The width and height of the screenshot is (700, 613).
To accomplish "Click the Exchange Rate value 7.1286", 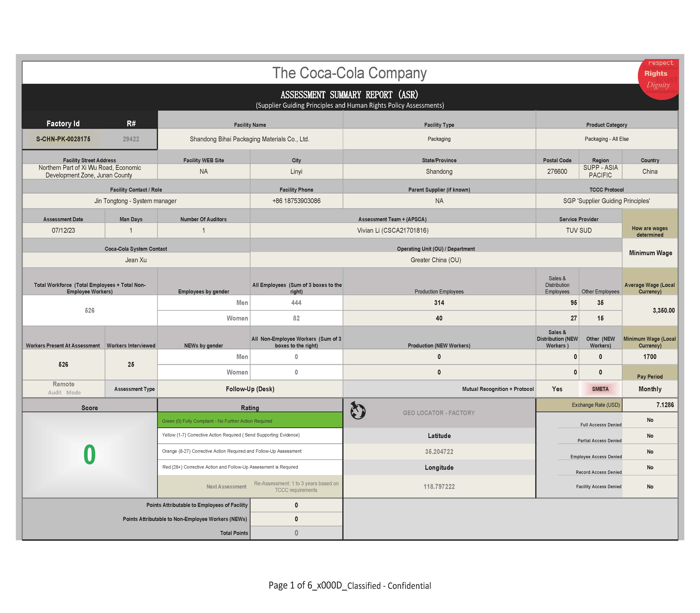I will click(x=665, y=405).
